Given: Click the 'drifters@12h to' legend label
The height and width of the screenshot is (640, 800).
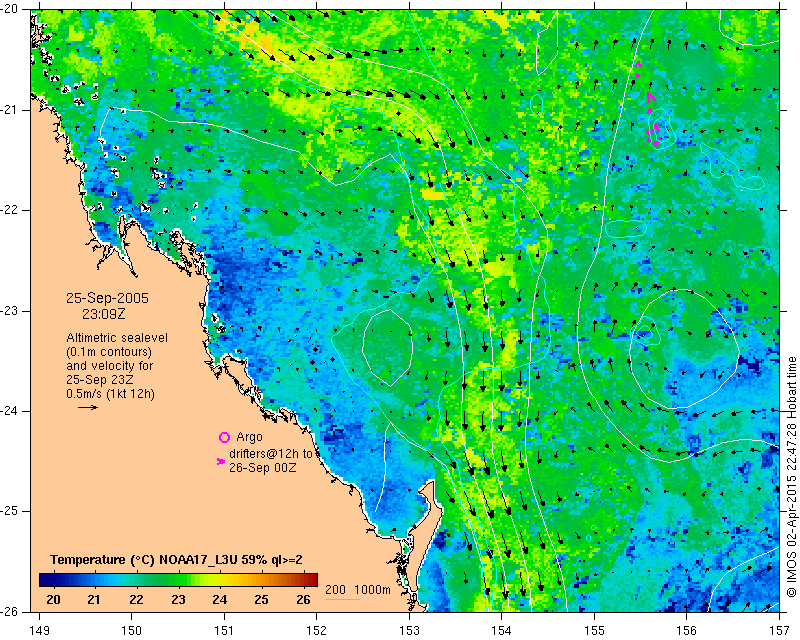Looking at the screenshot, I should [270, 453].
